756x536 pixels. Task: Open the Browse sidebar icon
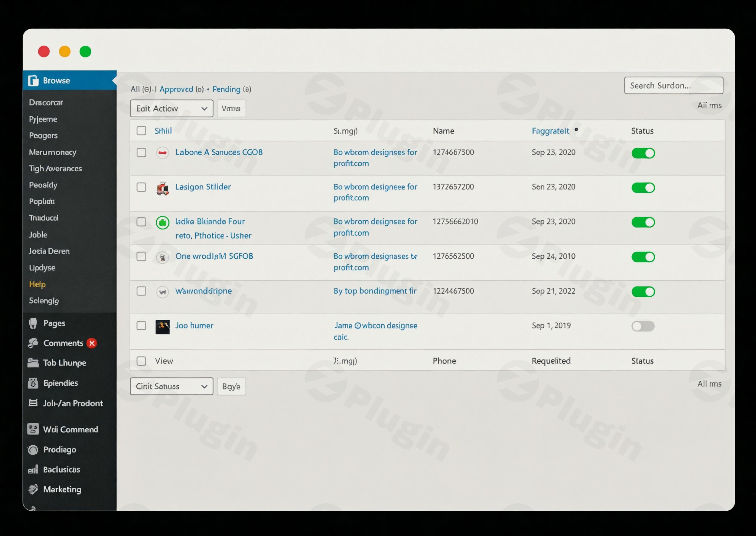[x=33, y=81]
